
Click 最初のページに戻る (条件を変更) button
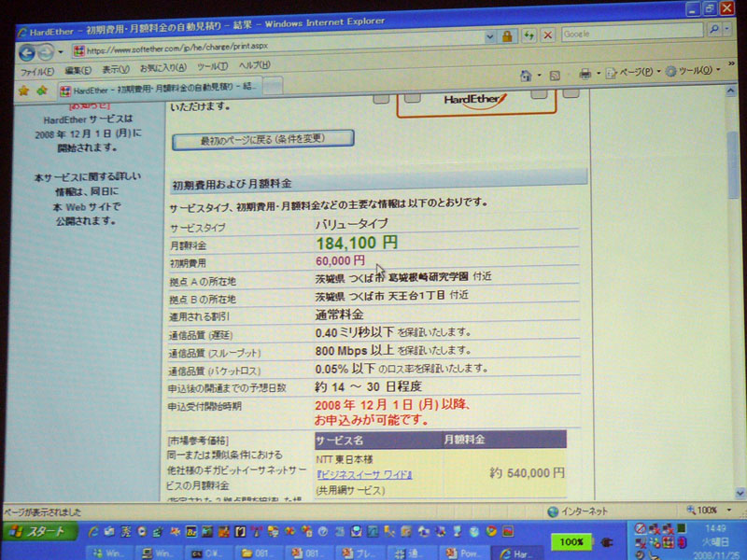click(x=263, y=140)
